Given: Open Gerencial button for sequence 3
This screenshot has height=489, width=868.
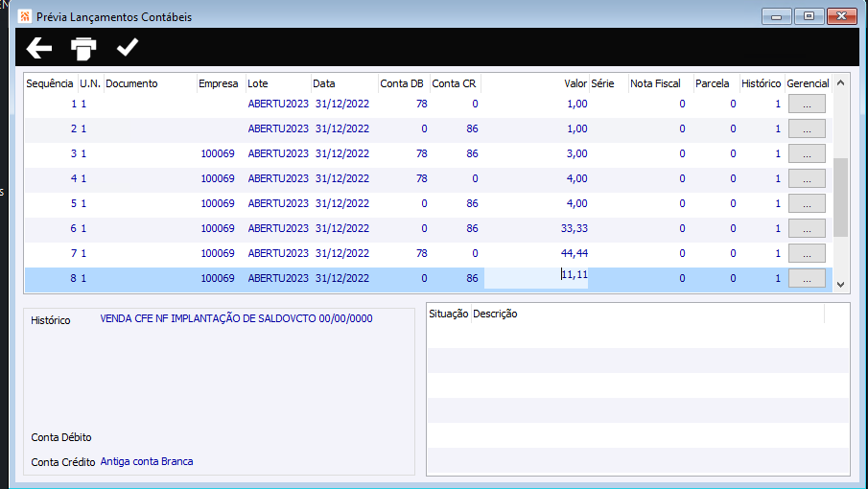Looking at the screenshot, I should 807,153.
